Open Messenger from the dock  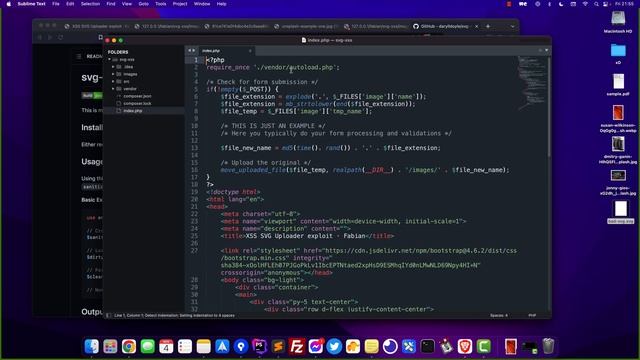coord(316,347)
